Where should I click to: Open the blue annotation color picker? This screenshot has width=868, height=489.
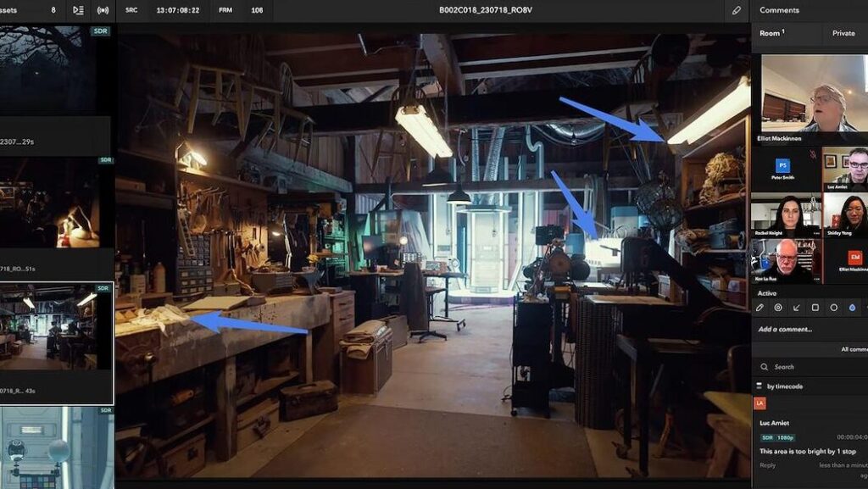[x=852, y=308]
